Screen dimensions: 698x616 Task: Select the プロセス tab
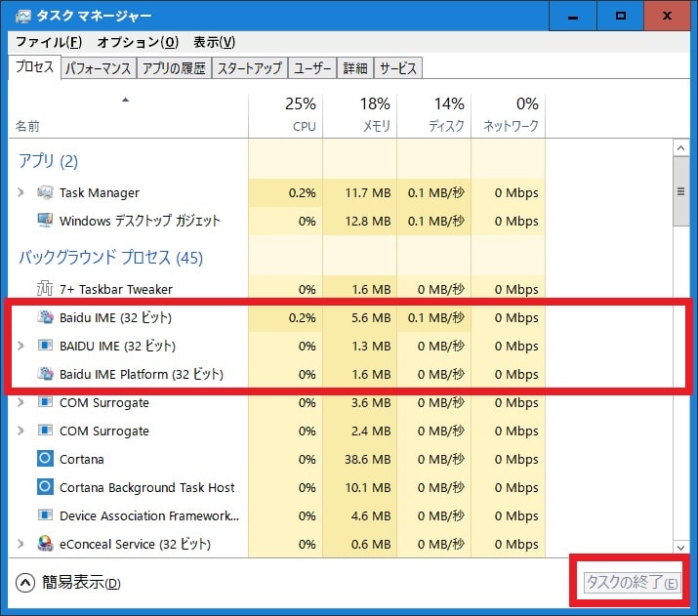pos(34,66)
